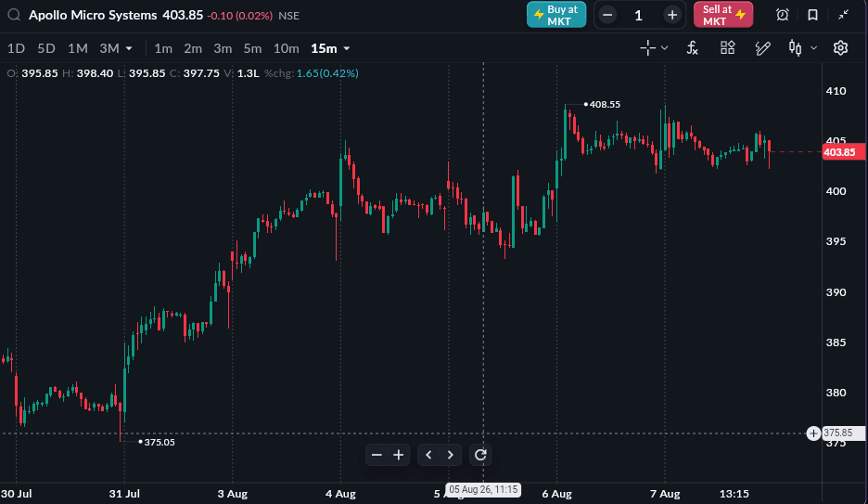
Task: Select 10m candle interval
Action: click(x=287, y=49)
